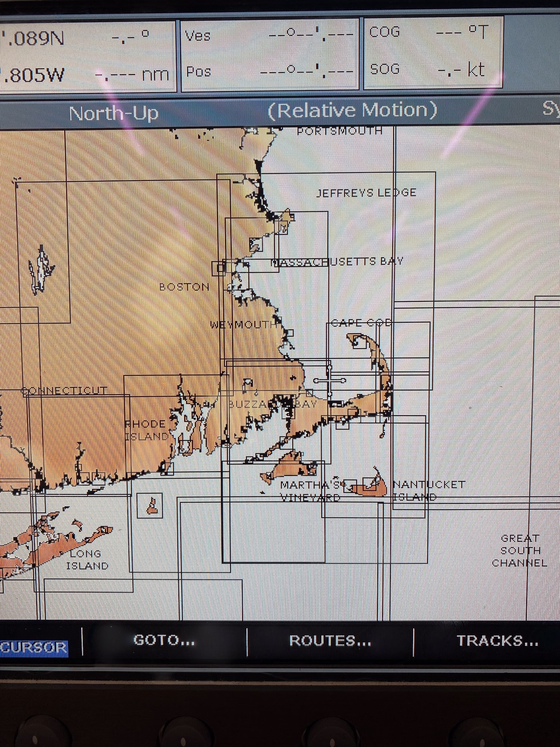Tap the COG readout

[x=429, y=32]
